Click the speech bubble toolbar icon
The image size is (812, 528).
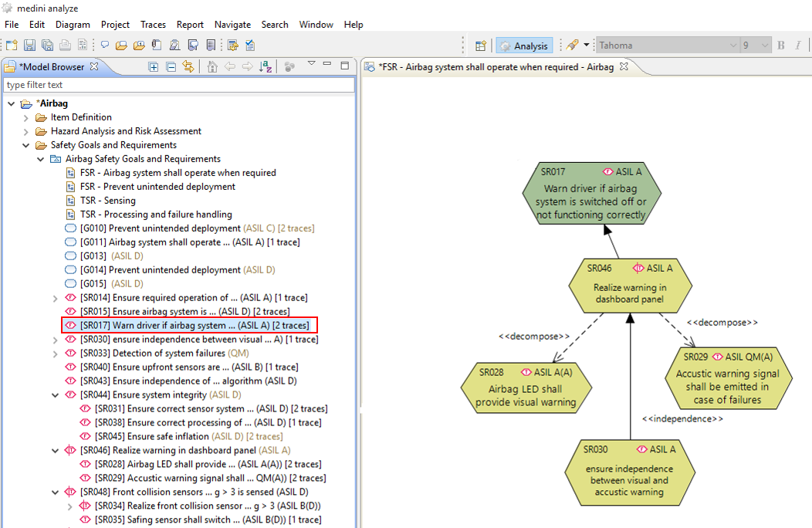pyautogui.click(x=104, y=46)
